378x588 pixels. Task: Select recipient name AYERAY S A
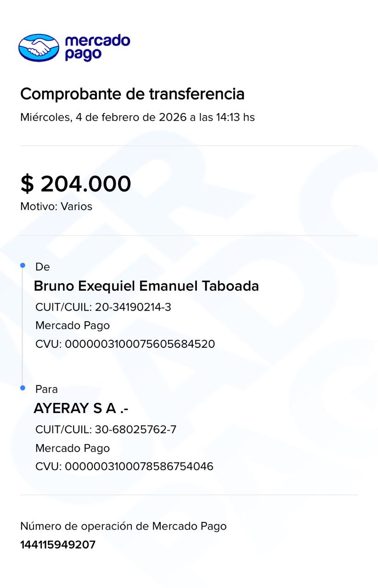click(x=81, y=408)
